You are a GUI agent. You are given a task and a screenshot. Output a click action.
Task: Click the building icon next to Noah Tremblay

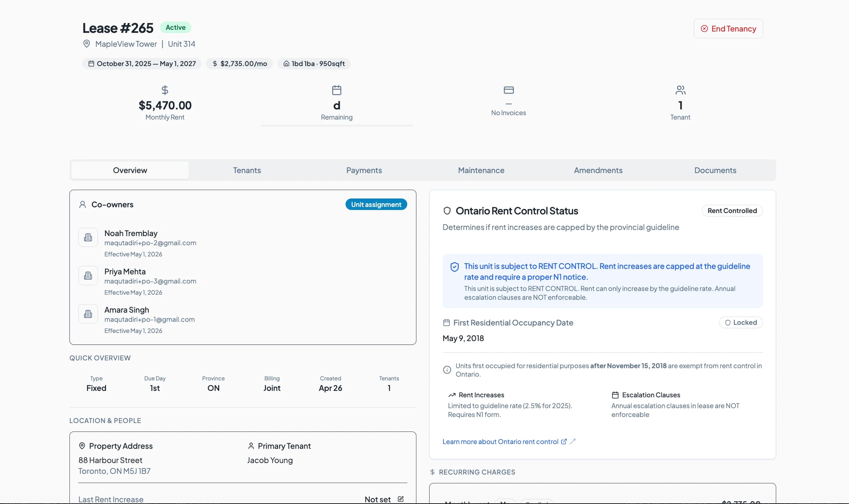88,237
